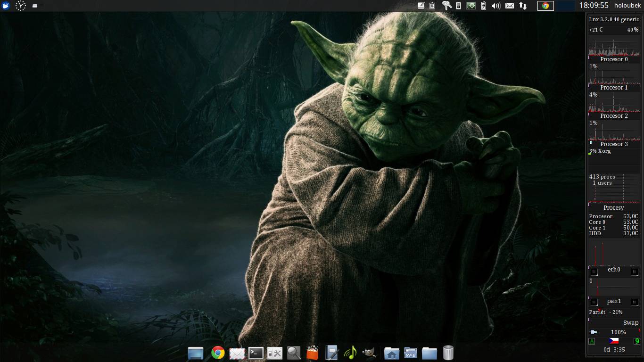
Task: Open the mail envelope launcher in dock
Action: pos(237,353)
